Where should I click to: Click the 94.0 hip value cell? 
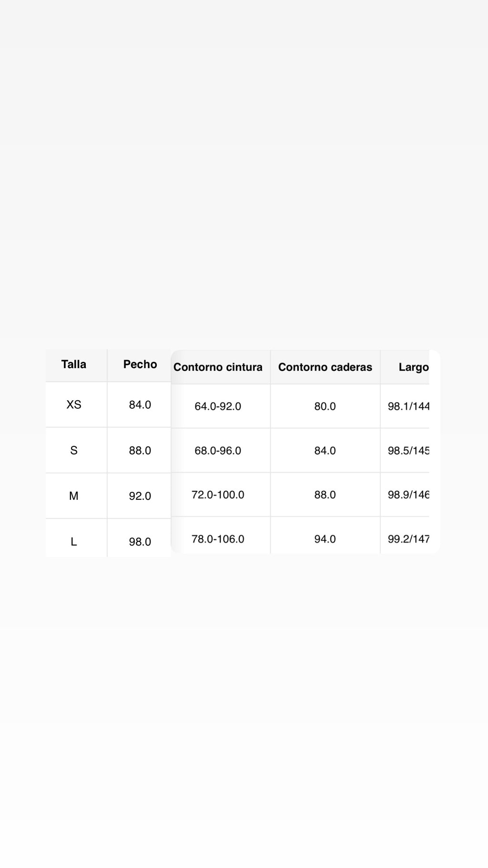click(x=325, y=539)
